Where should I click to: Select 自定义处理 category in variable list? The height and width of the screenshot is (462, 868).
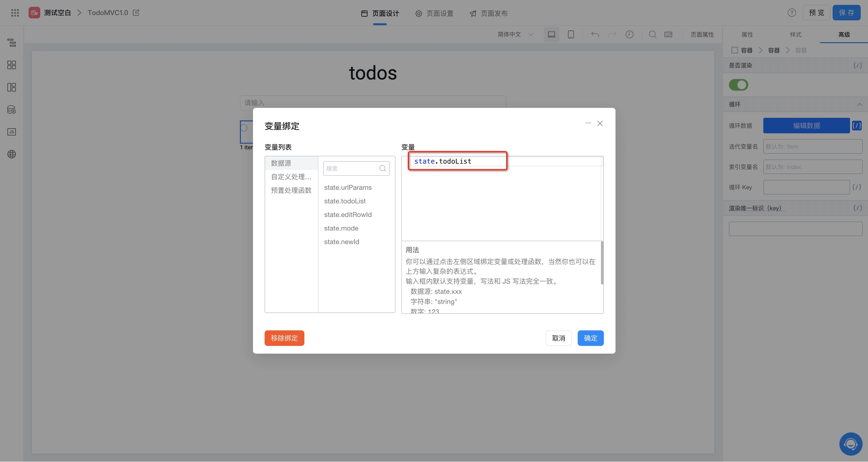(291, 176)
